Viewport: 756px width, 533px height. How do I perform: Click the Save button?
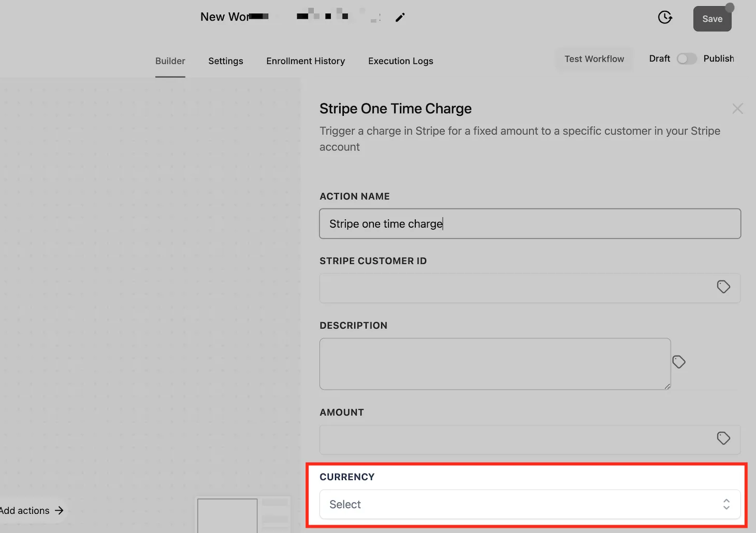(713, 19)
